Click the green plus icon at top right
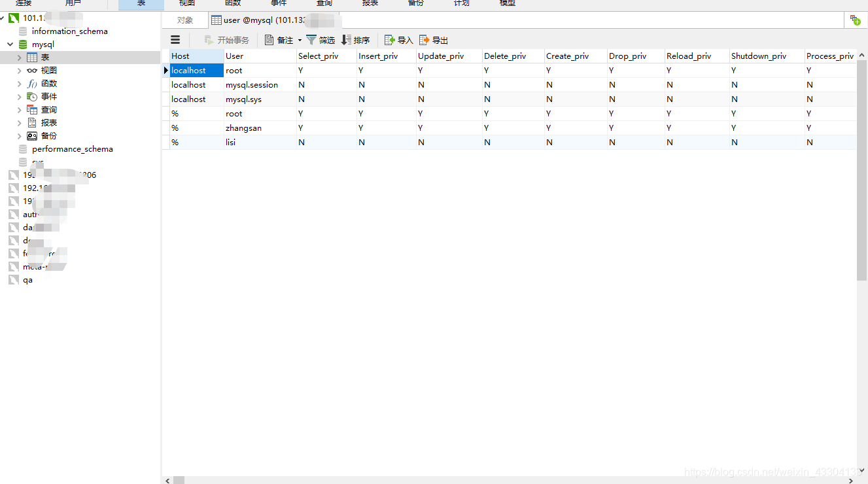Image resolution: width=868 pixels, height=484 pixels. [x=856, y=20]
